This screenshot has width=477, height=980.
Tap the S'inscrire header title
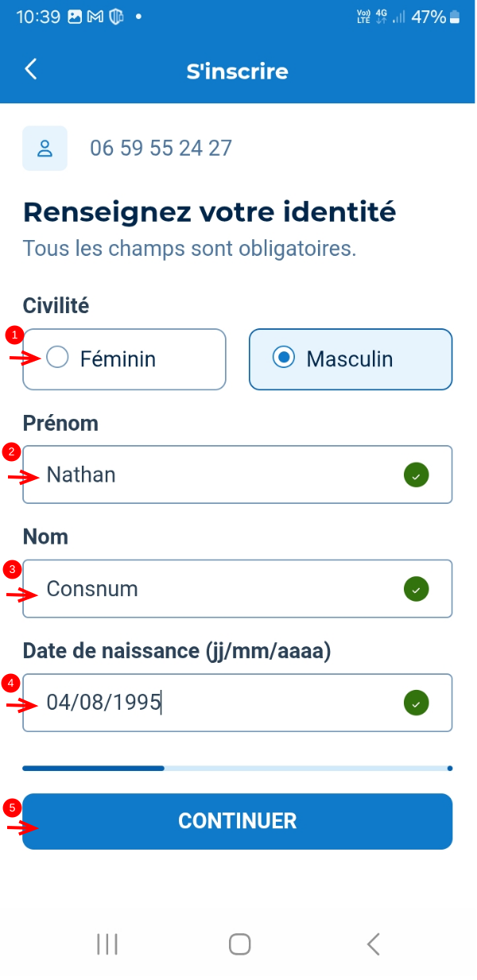tap(237, 72)
